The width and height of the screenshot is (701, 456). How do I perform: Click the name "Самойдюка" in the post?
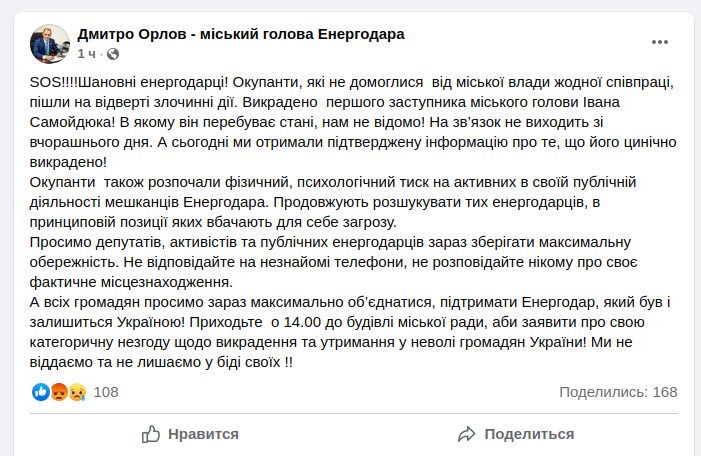[x=72, y=122]
